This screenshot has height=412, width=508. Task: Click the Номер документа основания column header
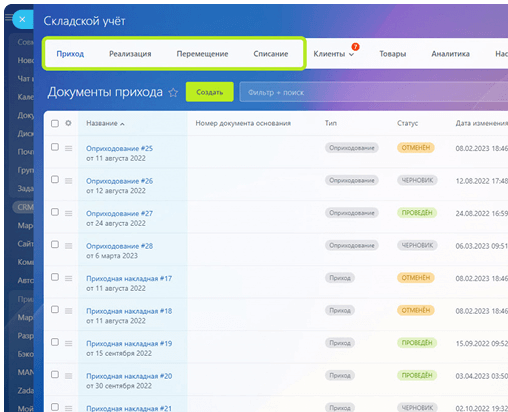tap(243, 123)
